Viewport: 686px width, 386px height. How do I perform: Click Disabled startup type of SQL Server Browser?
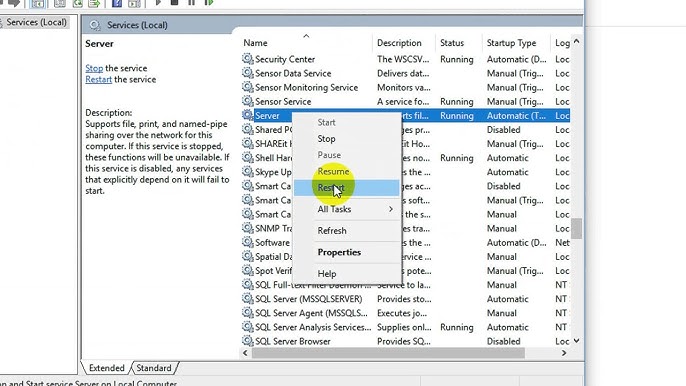tap(504, 341)
